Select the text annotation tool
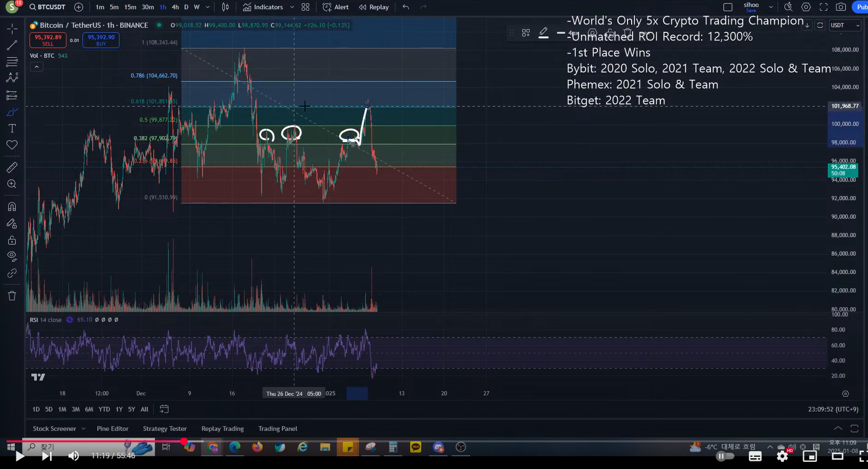868x469 pixels. [x=12, y=128]
